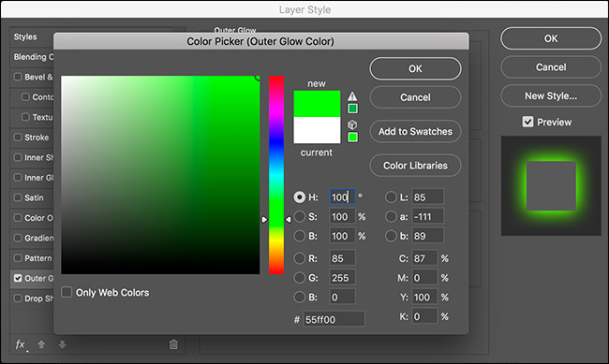Click the hue H value field
This screenshot has width=609, height=364.
(x=342, y=197)
